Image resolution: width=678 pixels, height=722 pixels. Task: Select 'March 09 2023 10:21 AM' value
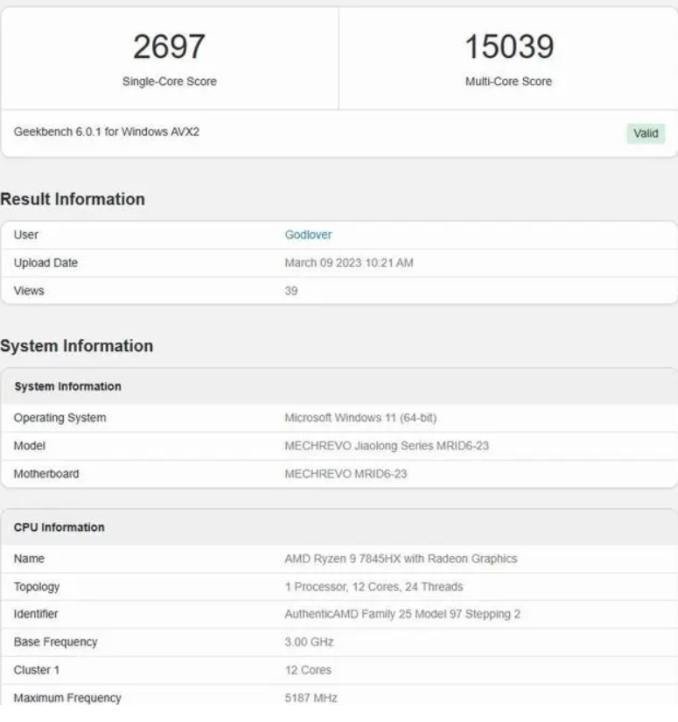click(x=349, y=263)
